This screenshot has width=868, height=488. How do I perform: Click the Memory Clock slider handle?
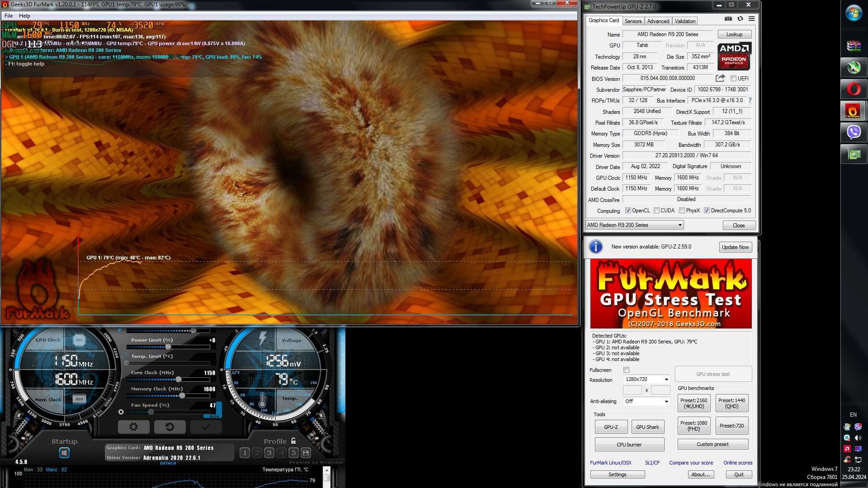(182, 396)
